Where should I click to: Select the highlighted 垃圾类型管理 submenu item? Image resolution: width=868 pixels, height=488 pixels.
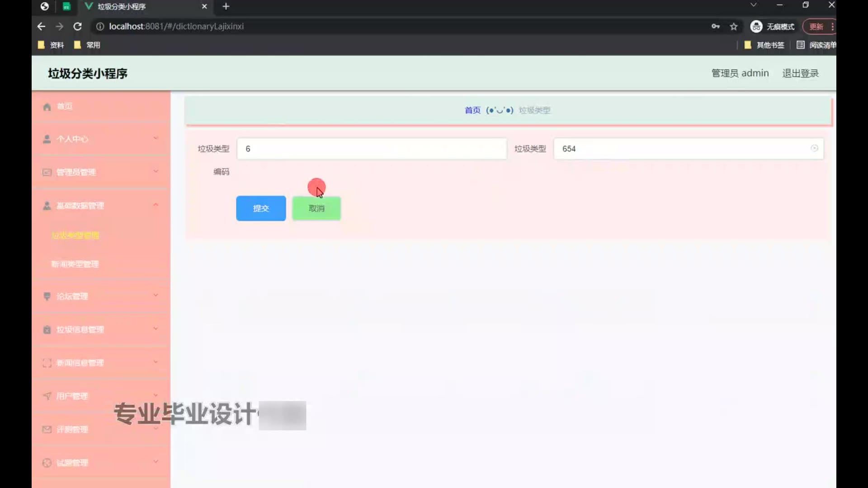point(75,235)
